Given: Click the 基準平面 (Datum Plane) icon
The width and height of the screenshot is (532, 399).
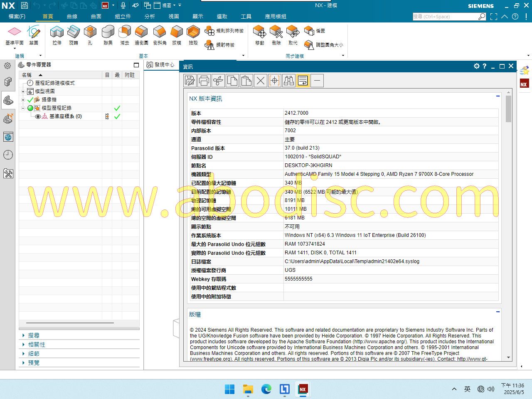Looking at the screenshot, I should pyautogui.click(x=14, y=32).
